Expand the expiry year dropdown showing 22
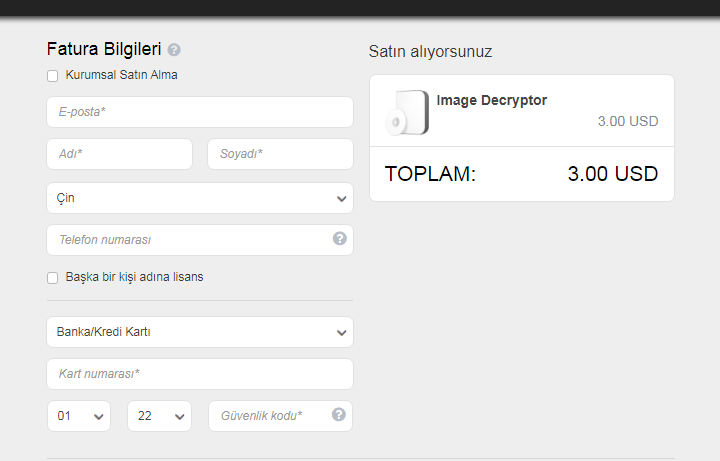 pos(159,416)
